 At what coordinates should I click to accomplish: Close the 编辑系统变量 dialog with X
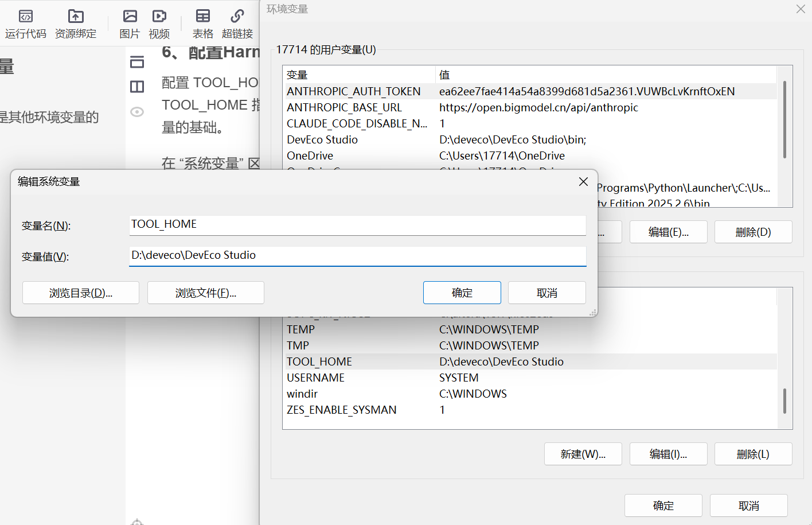[x=583, y=181]
